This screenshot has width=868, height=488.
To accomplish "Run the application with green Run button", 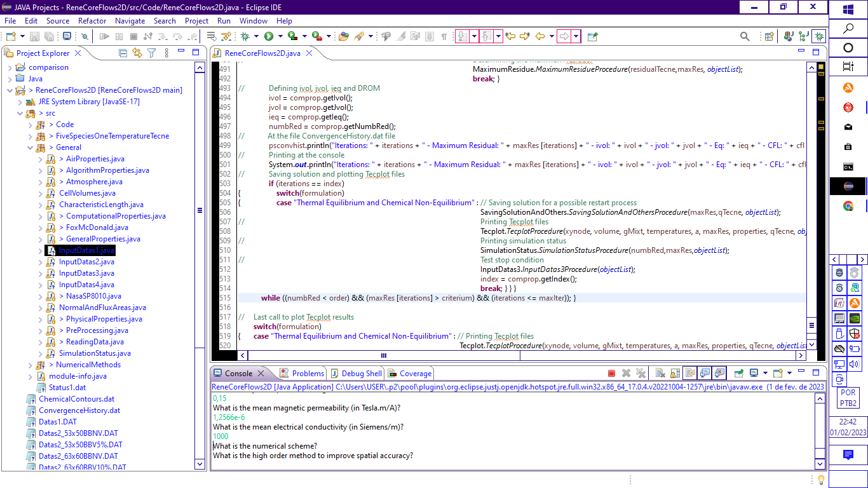I will pyautogui.click(x=269, y=36).
